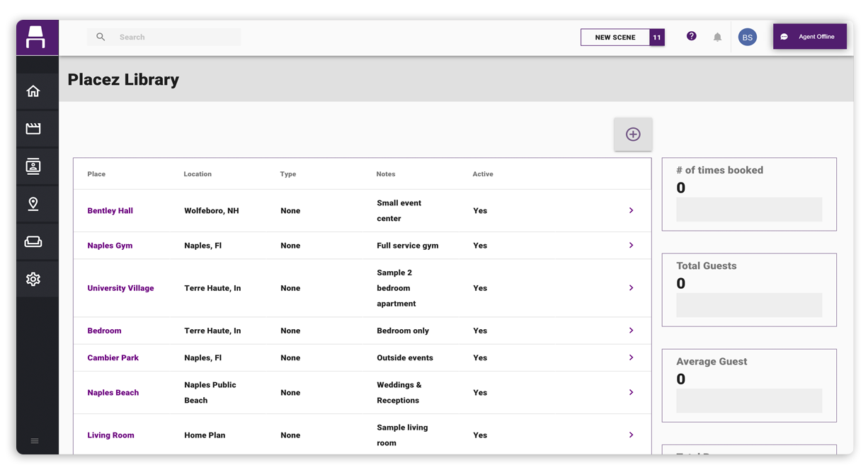The height and width of the screenshot is (470, 868).
Task: Open the notifications bell
Action: click(x=717, y=37)
